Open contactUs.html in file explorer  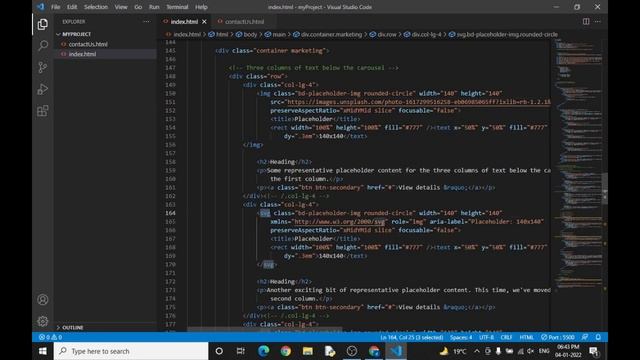[x=88, y=44]
